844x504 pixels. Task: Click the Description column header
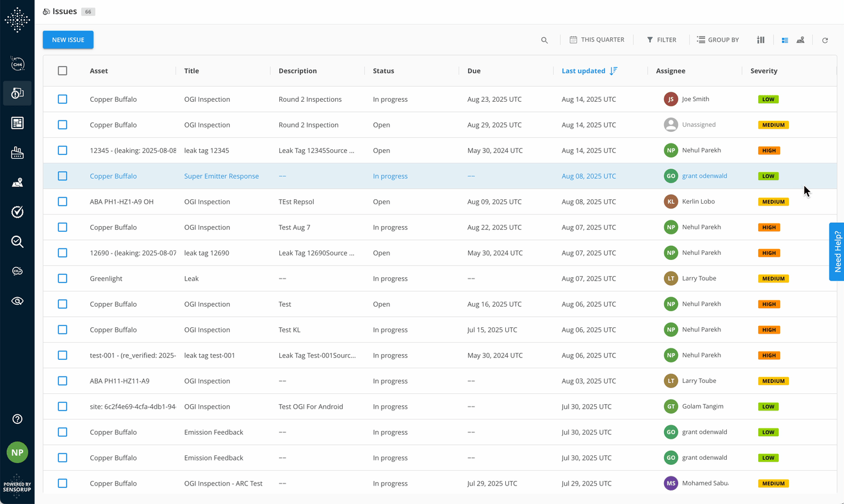point(298,71)
